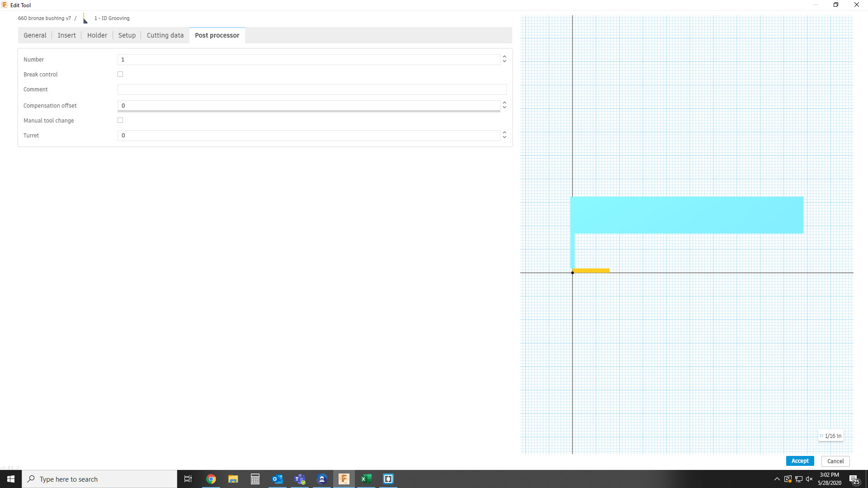Viewport: 868px width, 488px height.
Task: Click the Comment text field
Action: pos(312,89)
